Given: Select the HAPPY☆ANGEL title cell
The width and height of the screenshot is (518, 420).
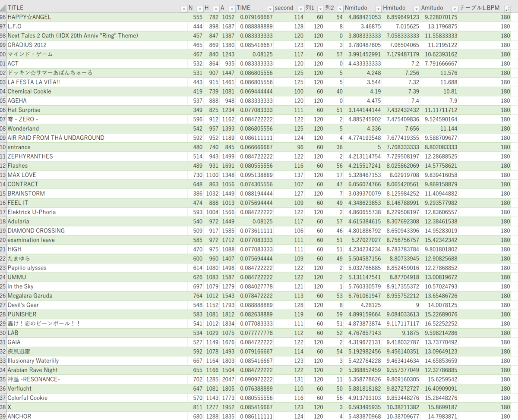Looking at the screenshot, I should click(97, 17).
